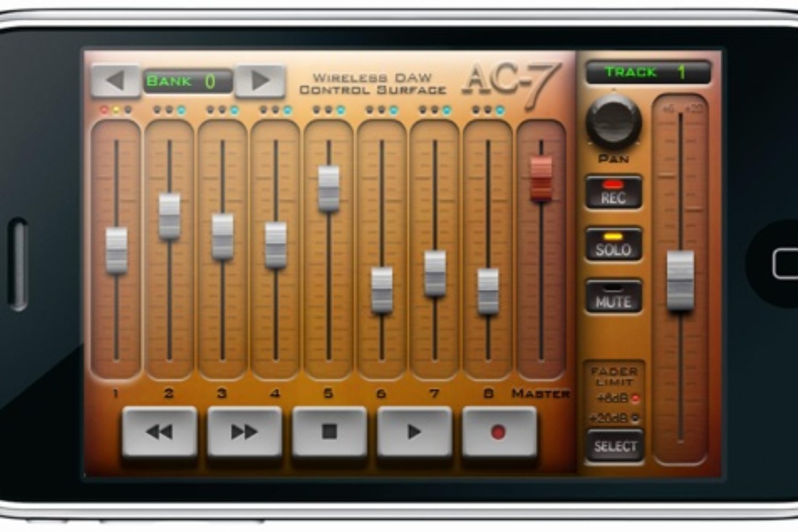Hit the stop transport button

coord(329,431)
